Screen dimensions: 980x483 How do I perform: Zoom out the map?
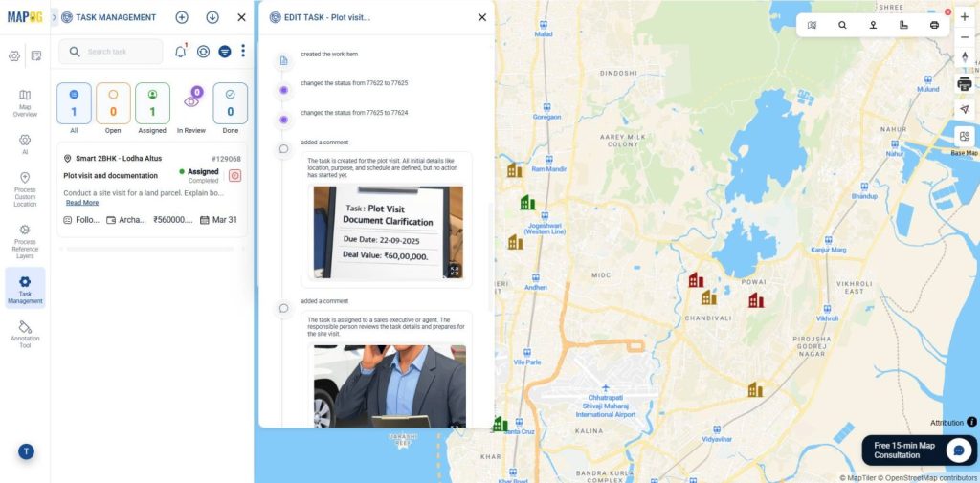point(965,37)
